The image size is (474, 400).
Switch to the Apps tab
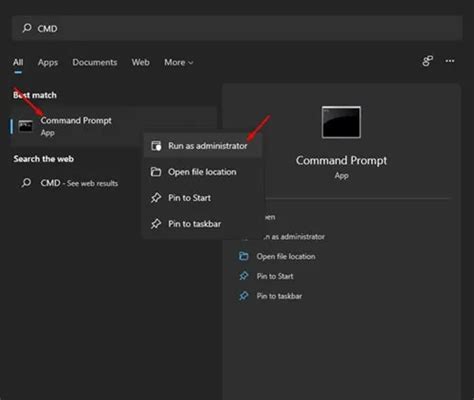coord(48,62)
